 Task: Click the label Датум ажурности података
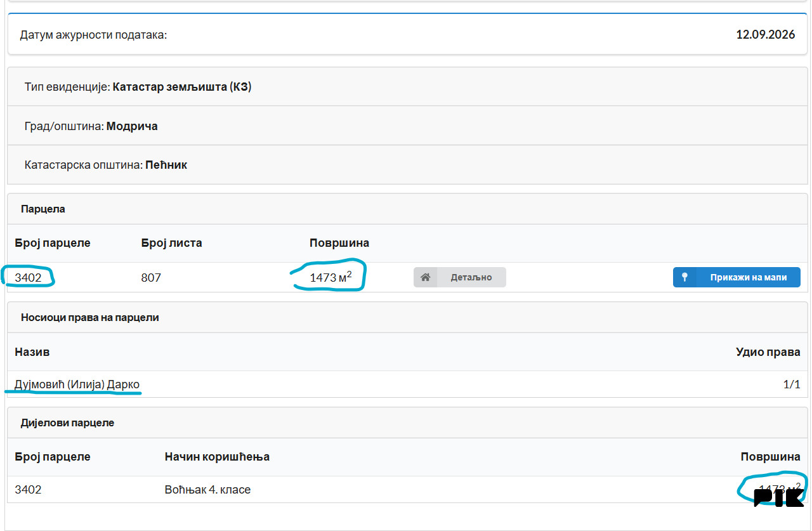[x=93, y=35]
